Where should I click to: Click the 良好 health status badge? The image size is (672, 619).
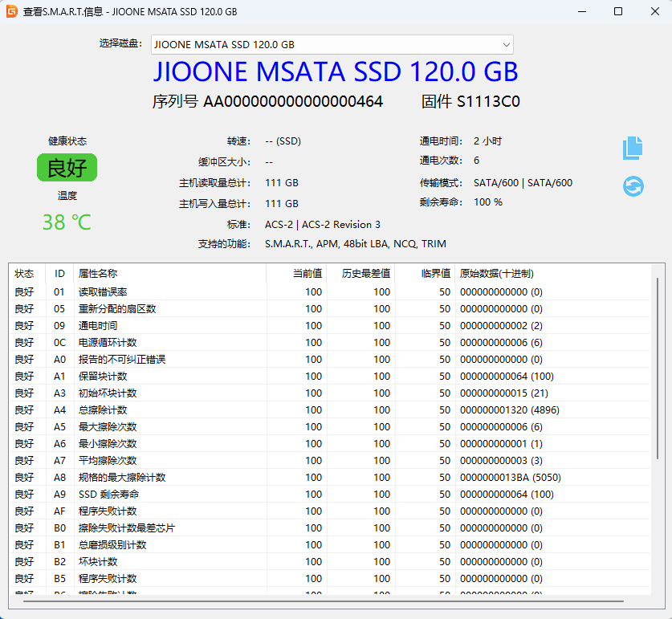[67, 168]
